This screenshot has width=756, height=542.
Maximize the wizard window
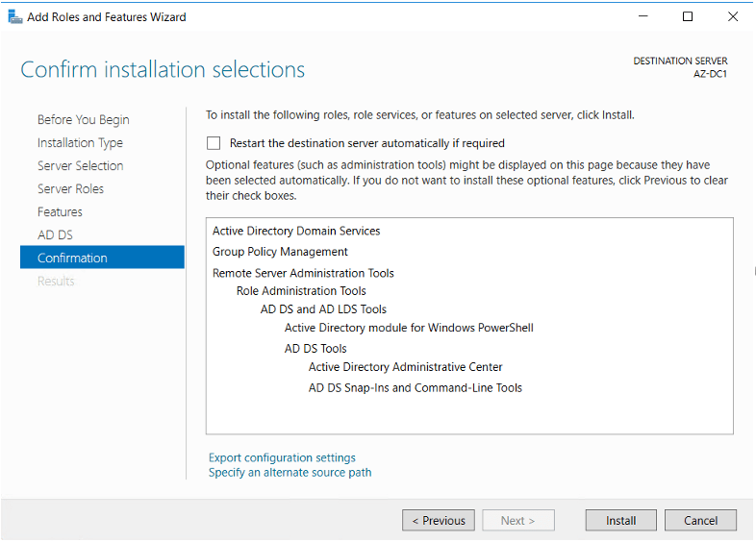(688, 16)
